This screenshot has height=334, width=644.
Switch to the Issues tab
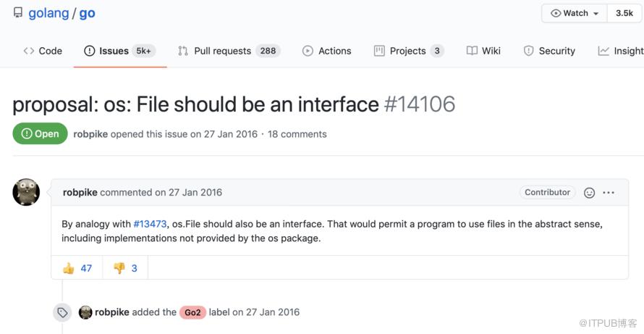tap(120, 51)
